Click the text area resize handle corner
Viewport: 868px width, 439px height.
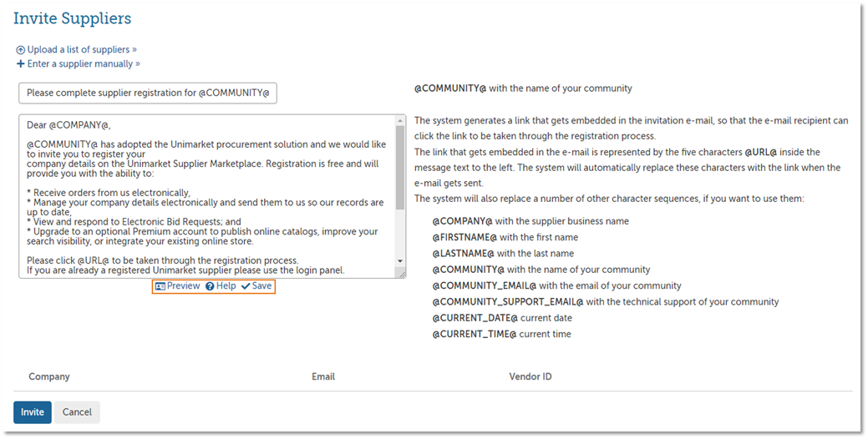coord(401,274)
